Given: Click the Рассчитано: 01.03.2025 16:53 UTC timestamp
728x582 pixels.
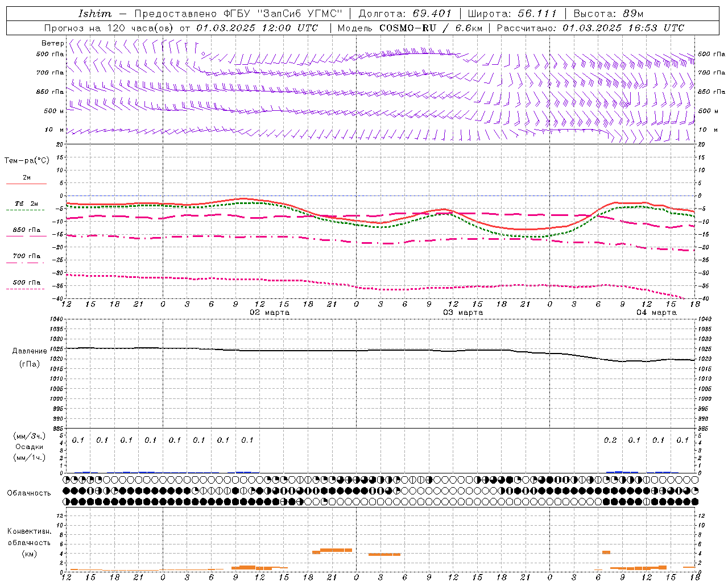Looking at the screenshot, I should [x=590, y=28].
